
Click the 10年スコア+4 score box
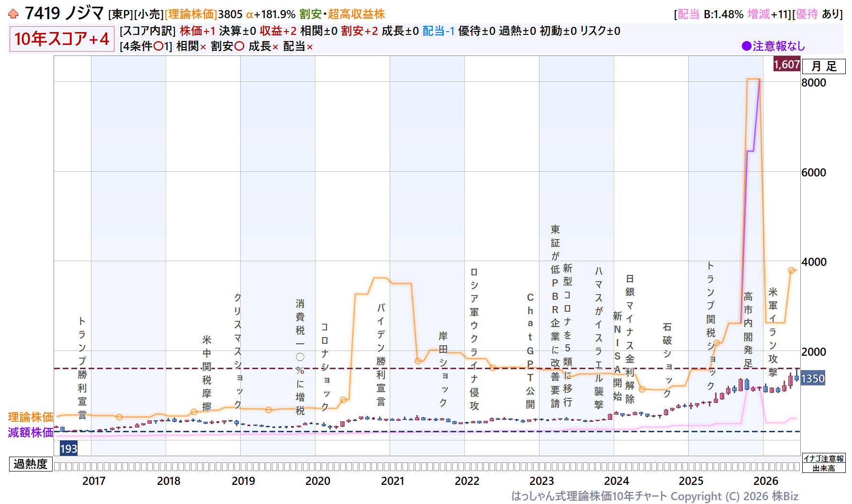(x=62, y=39)
